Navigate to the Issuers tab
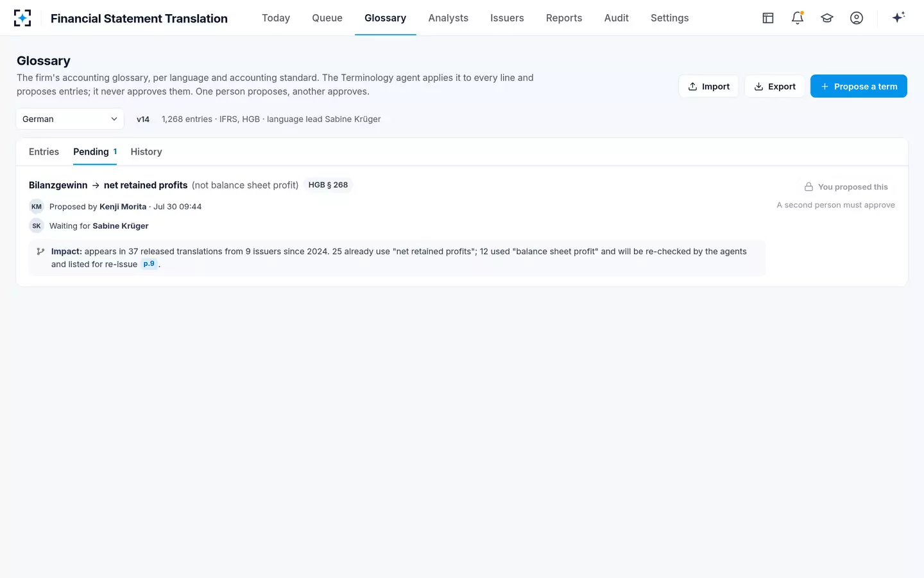Image resolution: width=924 pixels, height=578 pixels. 507,18
